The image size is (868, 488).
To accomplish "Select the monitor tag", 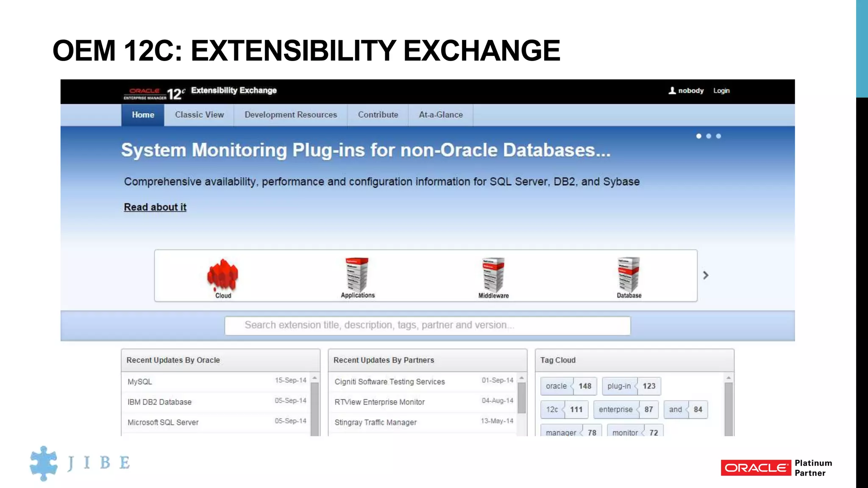I will click(635, 430).
